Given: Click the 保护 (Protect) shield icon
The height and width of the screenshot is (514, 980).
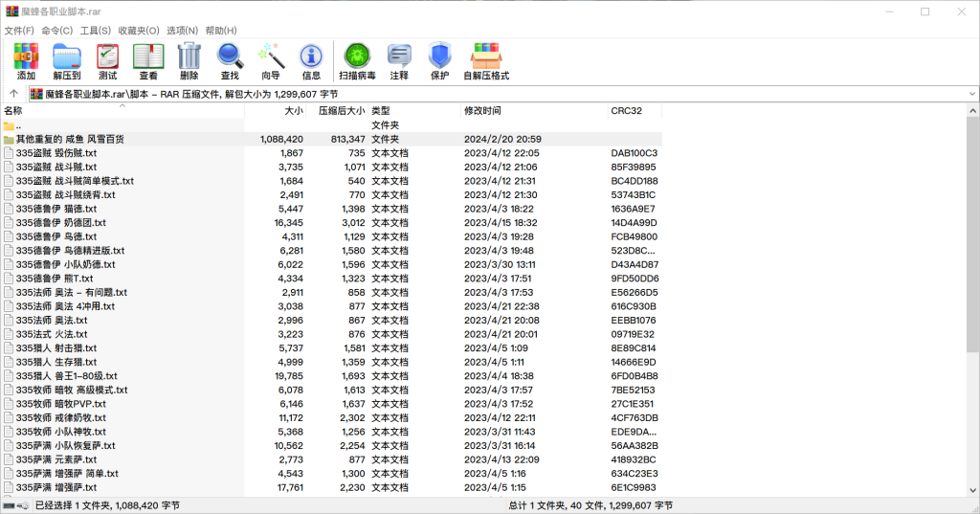Looking at the screenshot, I should [440, 61].
